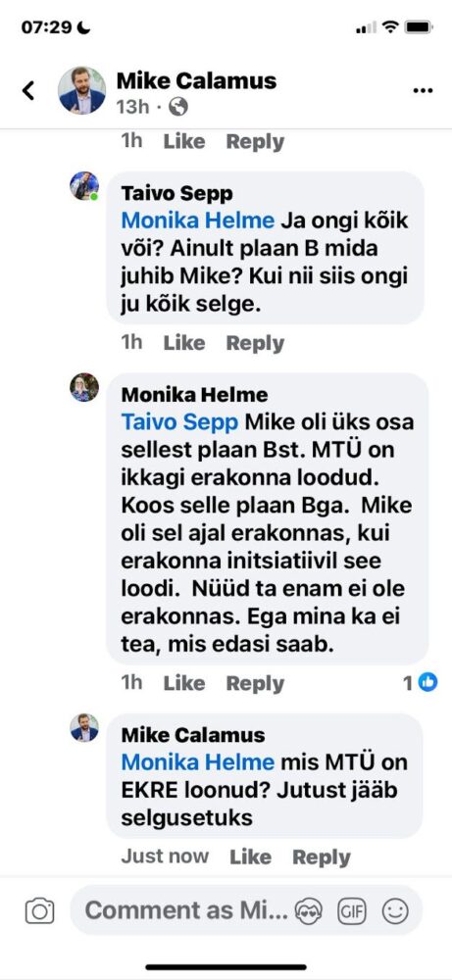Screen dimensions: 452x980
Task: Like Taivo Sepp's comment
Action: pyautogui.click(x=183, y=342)
